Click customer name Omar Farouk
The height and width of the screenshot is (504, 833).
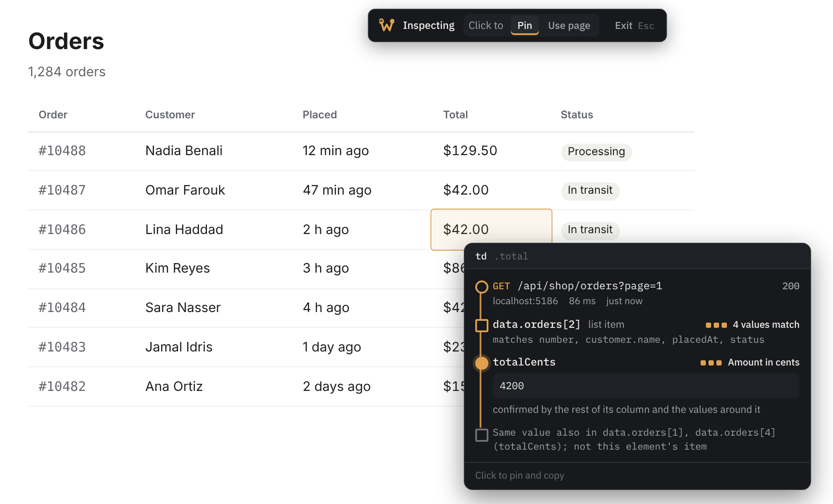coord(185,190)
